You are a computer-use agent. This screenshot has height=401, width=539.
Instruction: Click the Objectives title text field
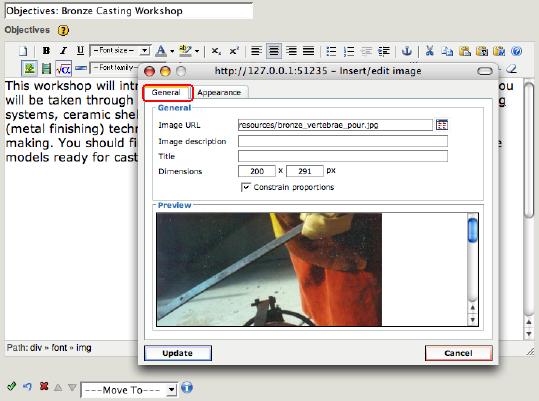tap(129, 11)
